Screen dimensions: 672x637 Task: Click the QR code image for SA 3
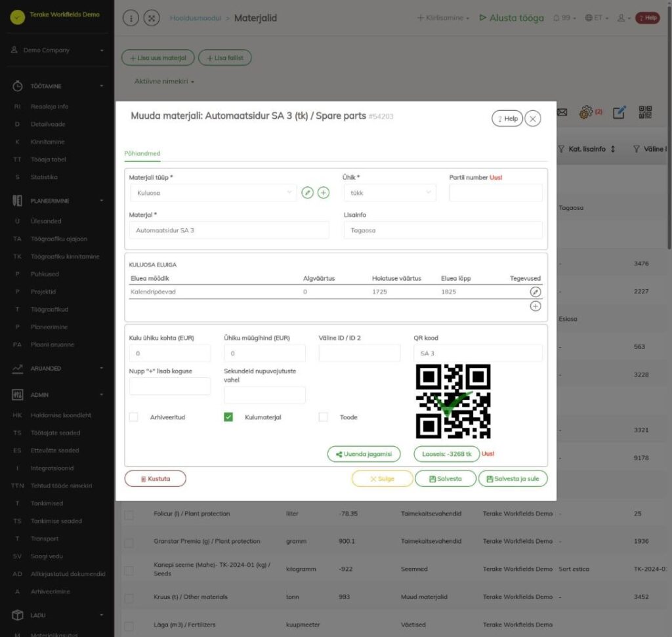(453, 401)
